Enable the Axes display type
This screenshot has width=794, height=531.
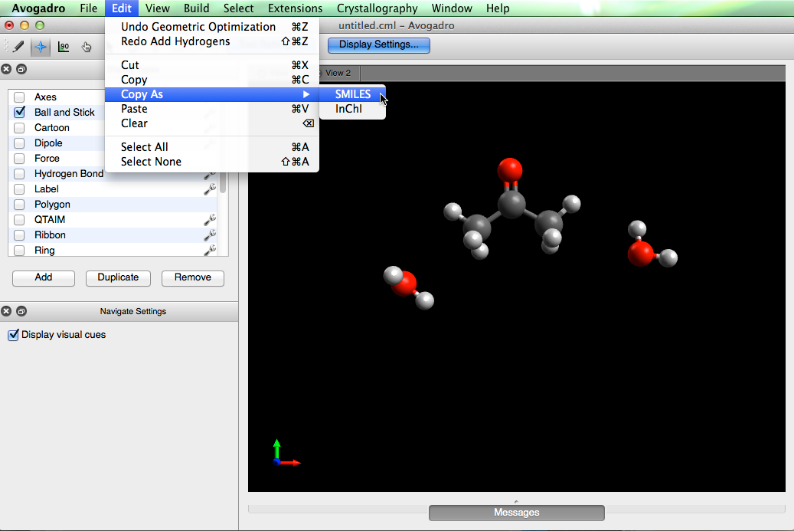19,97
